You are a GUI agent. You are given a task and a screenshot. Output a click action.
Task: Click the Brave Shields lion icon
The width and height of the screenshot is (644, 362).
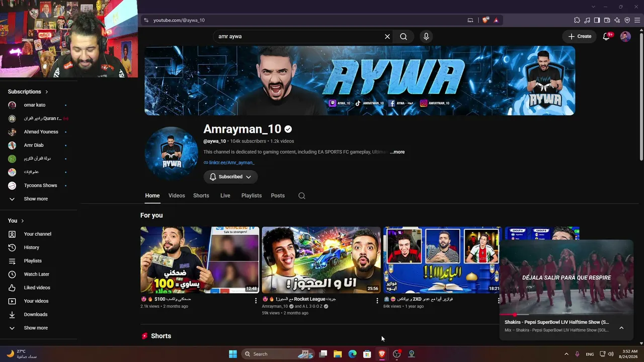[x=485, y=20]
